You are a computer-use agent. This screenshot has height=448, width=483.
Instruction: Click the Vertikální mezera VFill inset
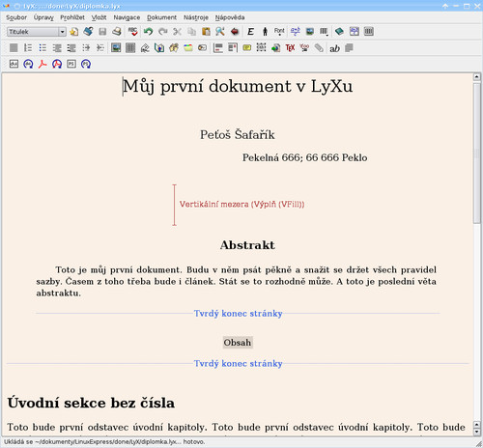coord(239,205)
